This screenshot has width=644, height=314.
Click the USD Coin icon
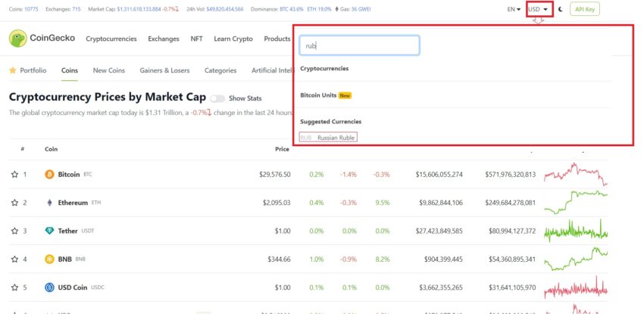point(49,288)
